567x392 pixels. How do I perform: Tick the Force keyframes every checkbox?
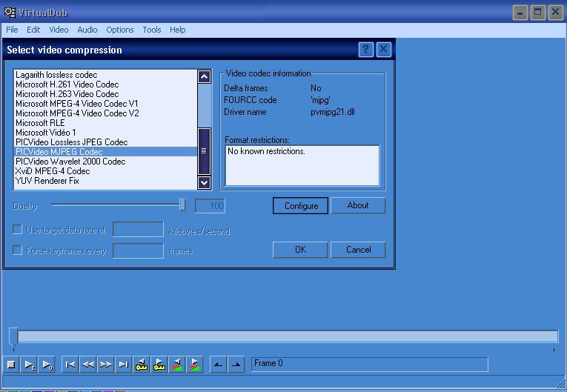[x=17, y=250]
